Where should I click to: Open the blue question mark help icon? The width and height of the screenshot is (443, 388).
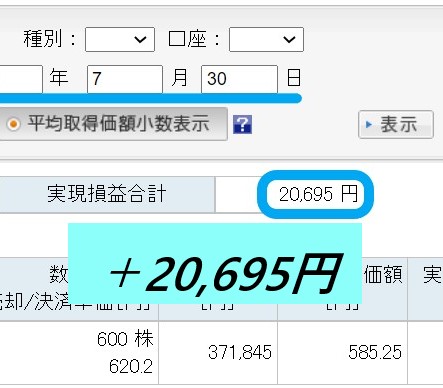click(242, 124)
